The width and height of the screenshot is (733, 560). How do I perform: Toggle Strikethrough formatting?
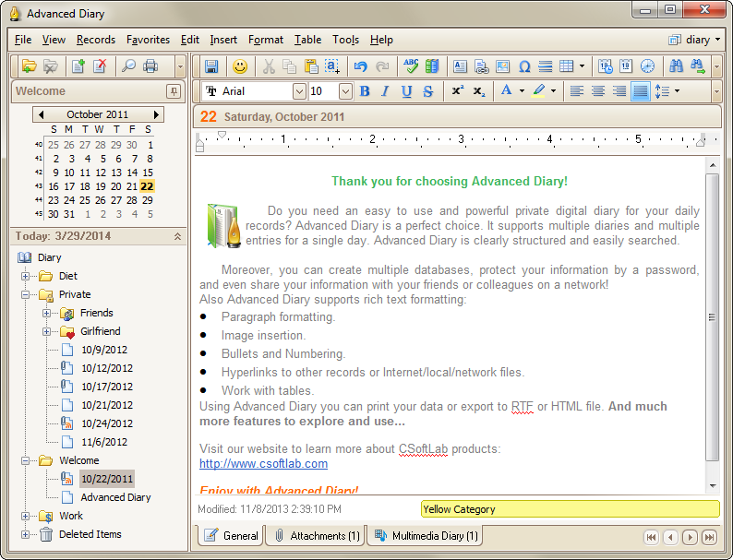pos(427,91)
